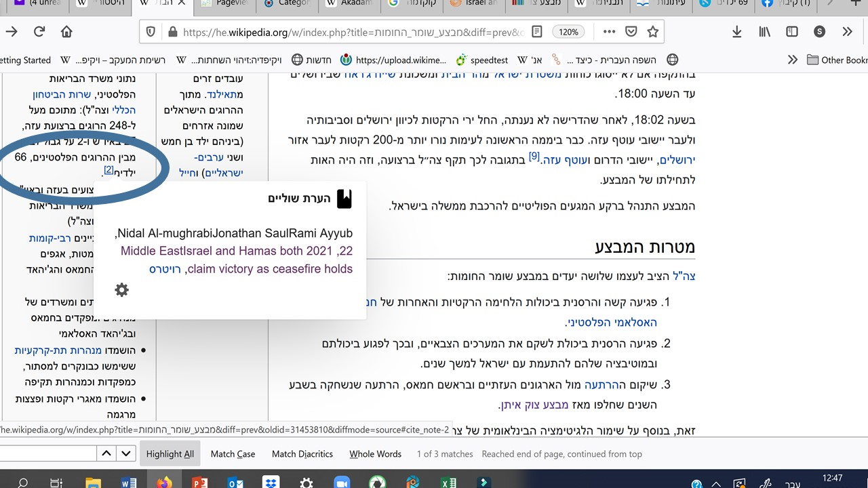The height and width of the screenshot is (488, 868).
Task: Save page to Pocket
Action: tap(631, 32)
